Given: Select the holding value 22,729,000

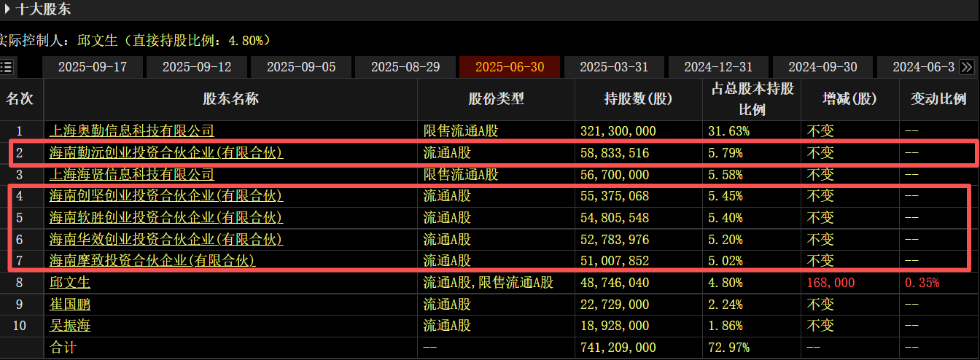Looking at the screenshot, I should click(x=615, y=304).
